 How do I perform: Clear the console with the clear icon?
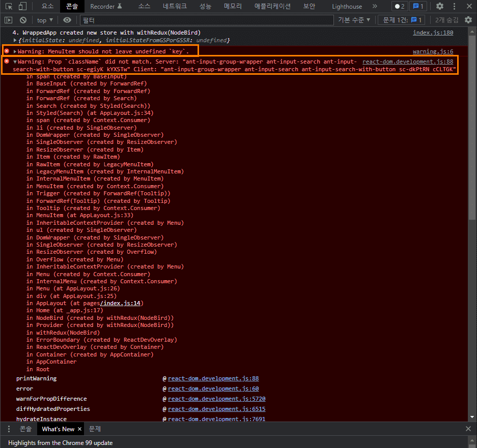[x=23, y=20]
